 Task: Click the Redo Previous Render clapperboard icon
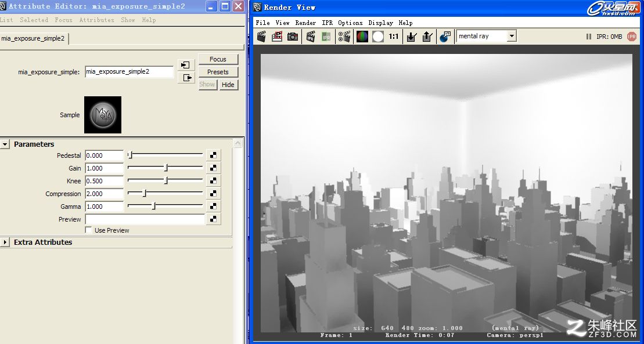(x=262, y=37)
